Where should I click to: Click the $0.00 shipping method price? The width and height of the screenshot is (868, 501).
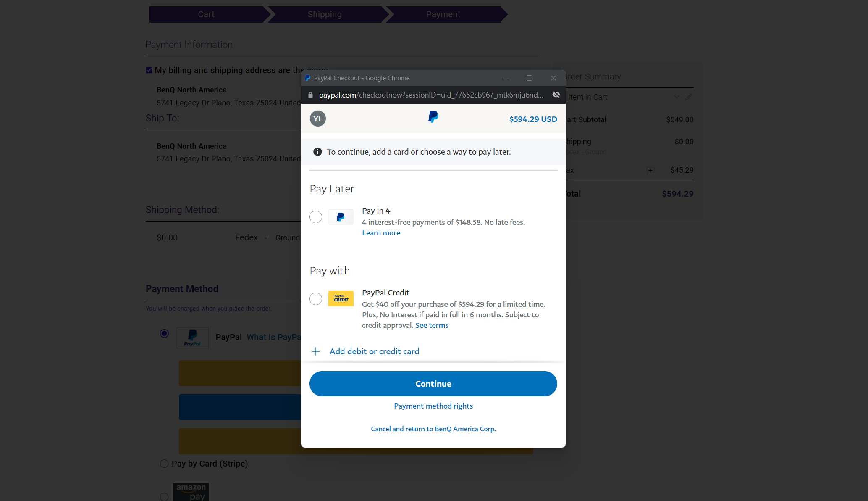point(167,238)
